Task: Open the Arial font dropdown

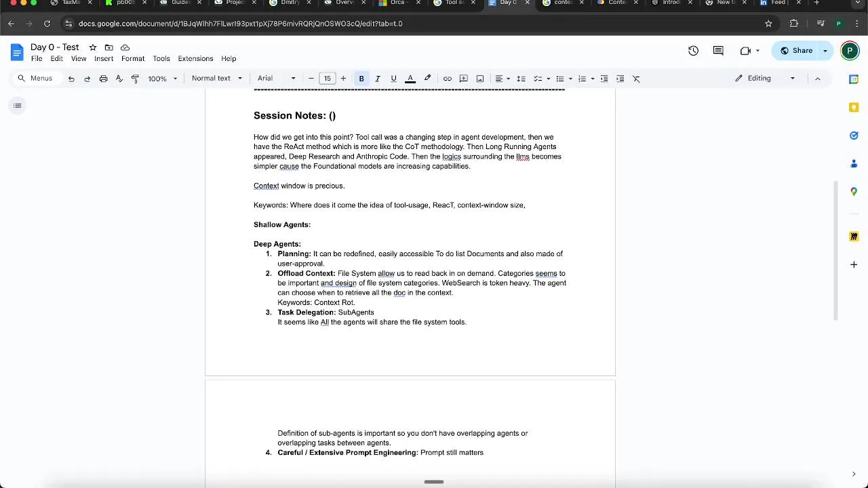Action: click(277, 79)
